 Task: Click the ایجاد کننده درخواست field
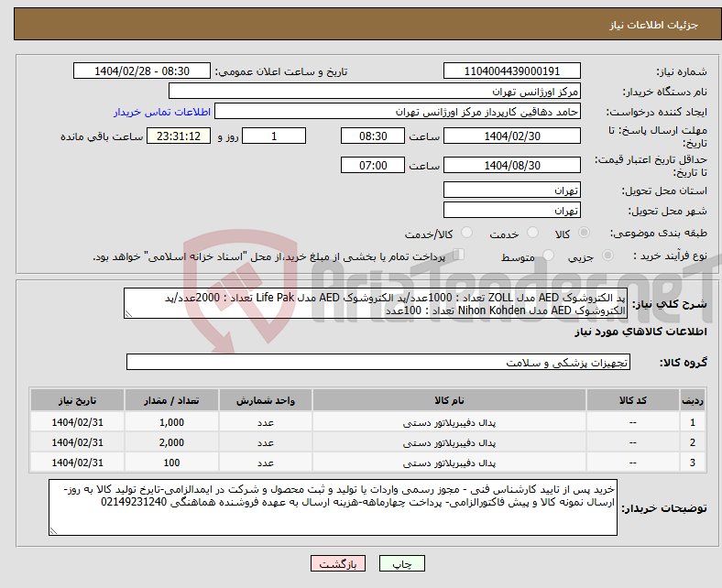click(x=398, y=112)
